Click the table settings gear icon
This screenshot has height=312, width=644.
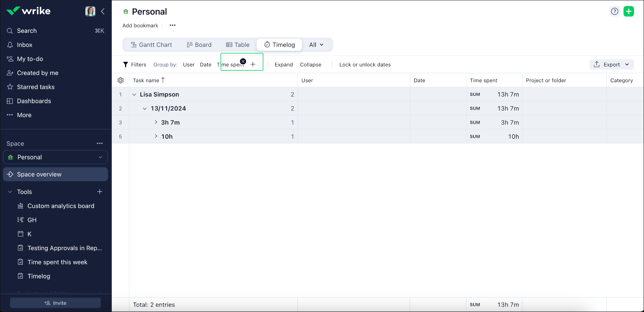[x=121, y=80]
